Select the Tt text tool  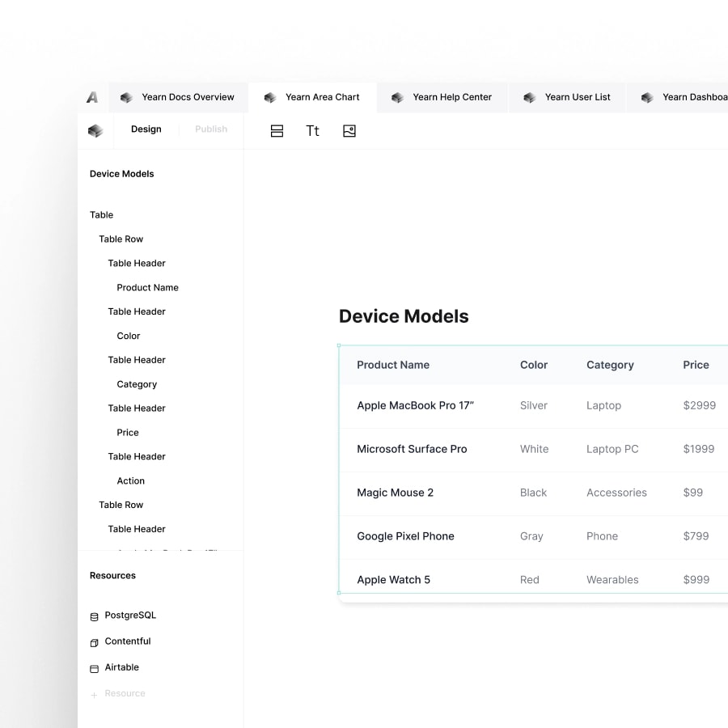(x=312, y=131)
